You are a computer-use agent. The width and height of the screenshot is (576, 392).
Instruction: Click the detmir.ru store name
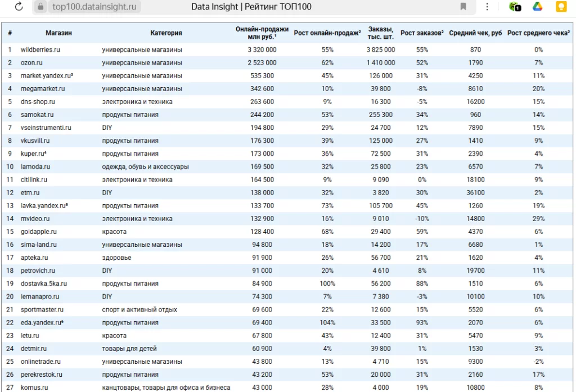33,349
